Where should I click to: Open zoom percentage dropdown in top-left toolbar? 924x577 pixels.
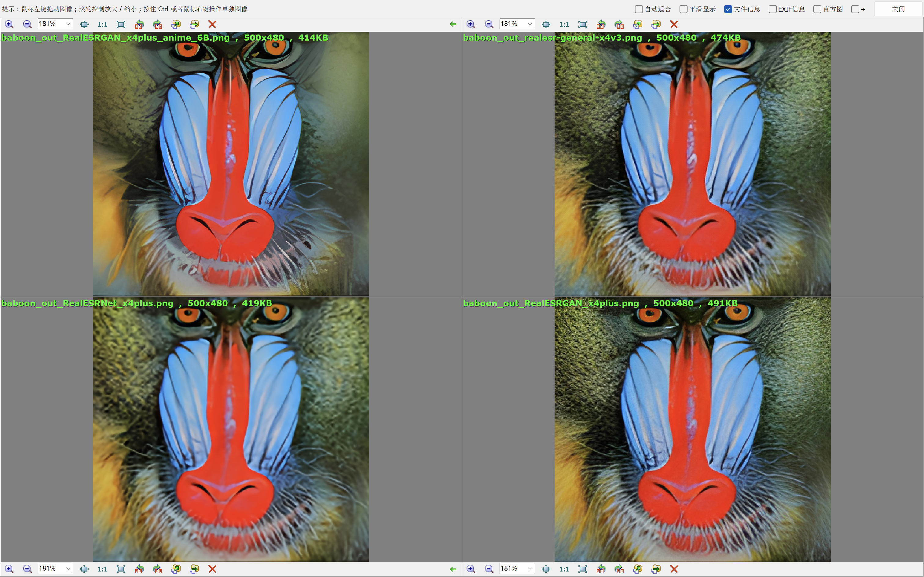pos(68,24)
